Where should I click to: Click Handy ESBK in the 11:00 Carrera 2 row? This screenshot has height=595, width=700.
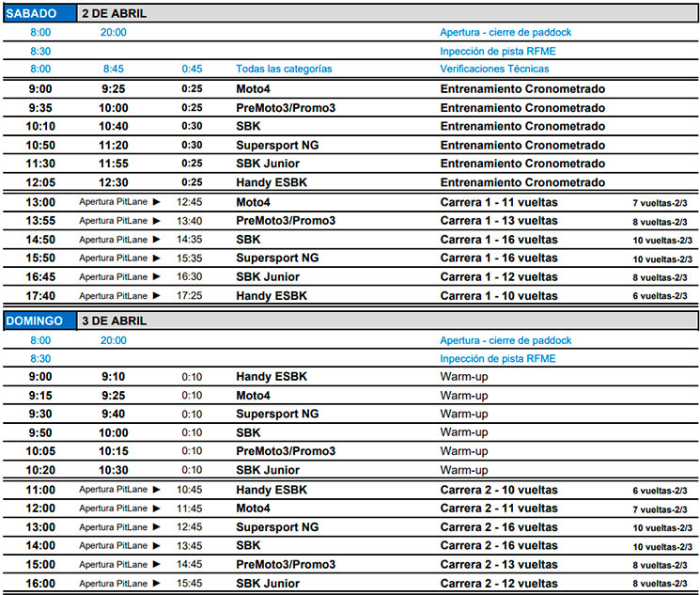pyautogui.click(x=272, y=490)
